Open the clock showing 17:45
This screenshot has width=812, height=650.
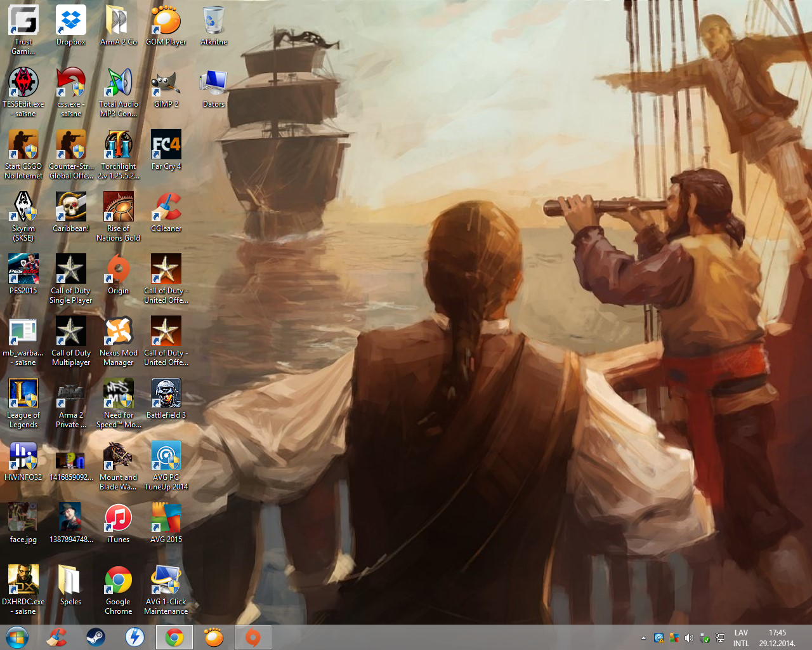(x=777, y=638)
